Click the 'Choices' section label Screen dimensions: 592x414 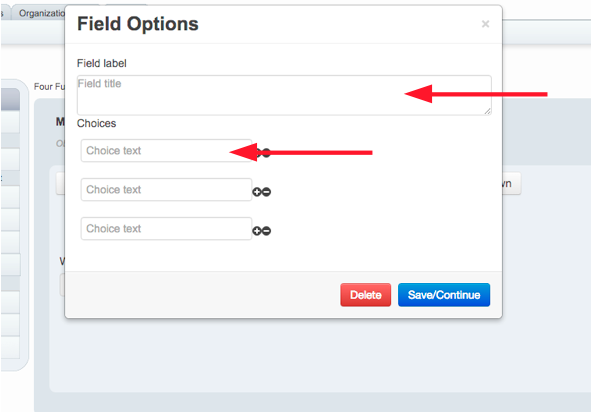pyautogui.click(x=96, y=123)
